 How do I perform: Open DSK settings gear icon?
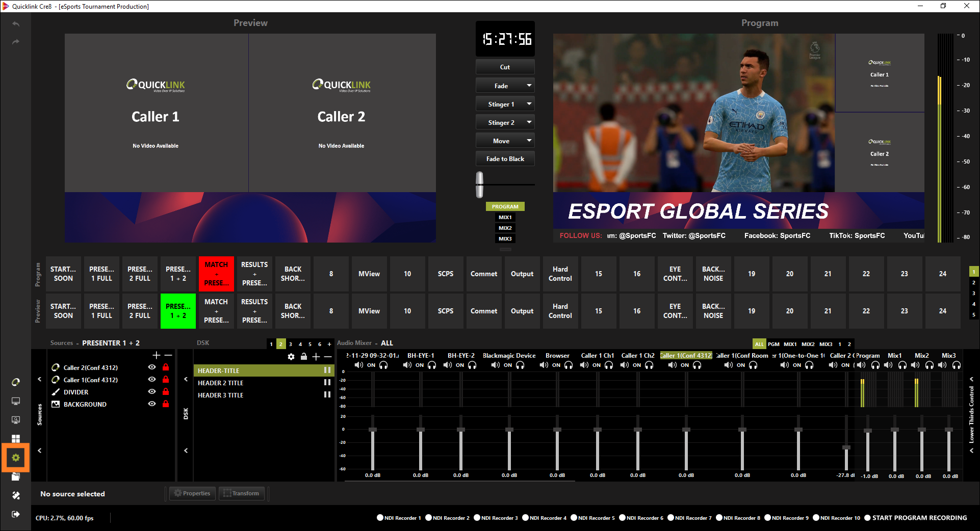point(291,357)
